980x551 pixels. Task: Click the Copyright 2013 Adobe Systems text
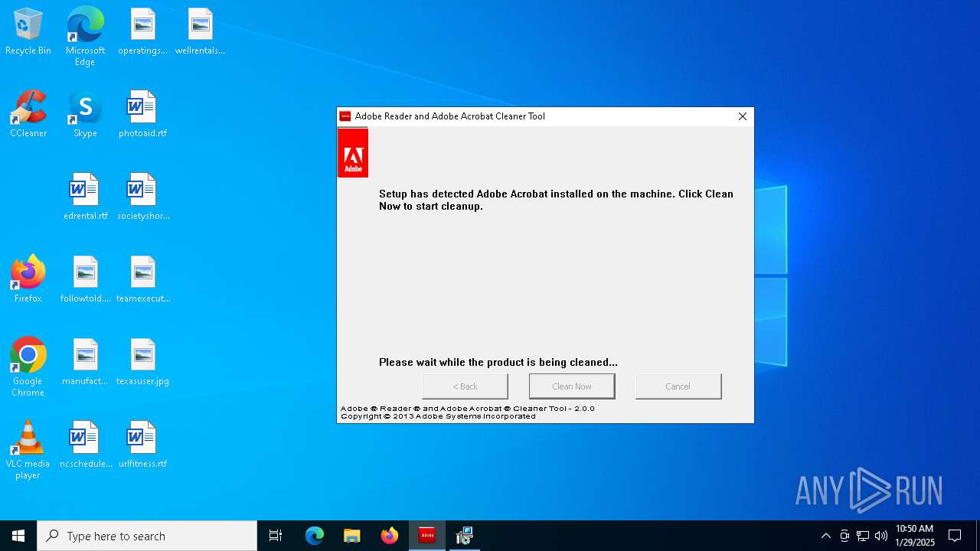438,416
